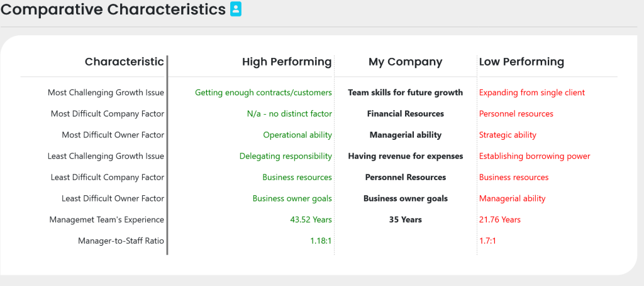Click the Low Performing column header
This screenshot has width=644, height=286.
click(521, 62)
